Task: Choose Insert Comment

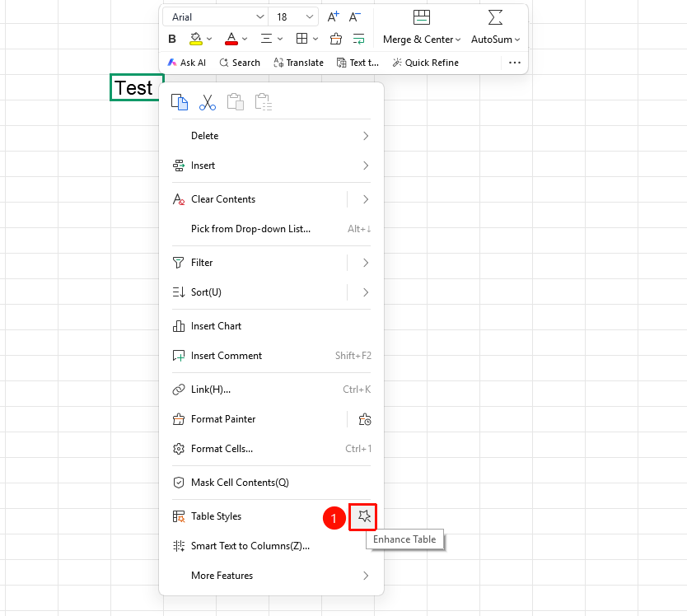Action: 271,356
